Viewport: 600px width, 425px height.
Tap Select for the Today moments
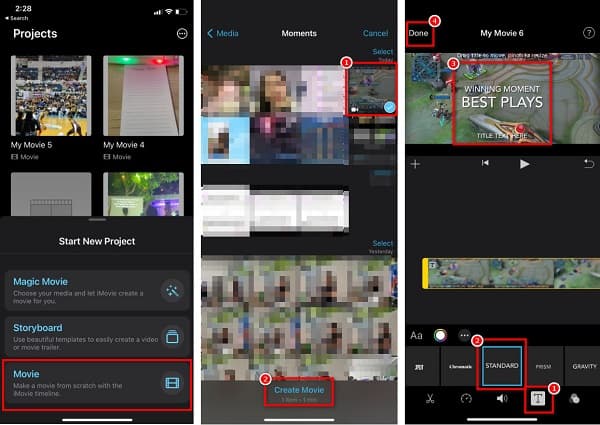(382, 52)
